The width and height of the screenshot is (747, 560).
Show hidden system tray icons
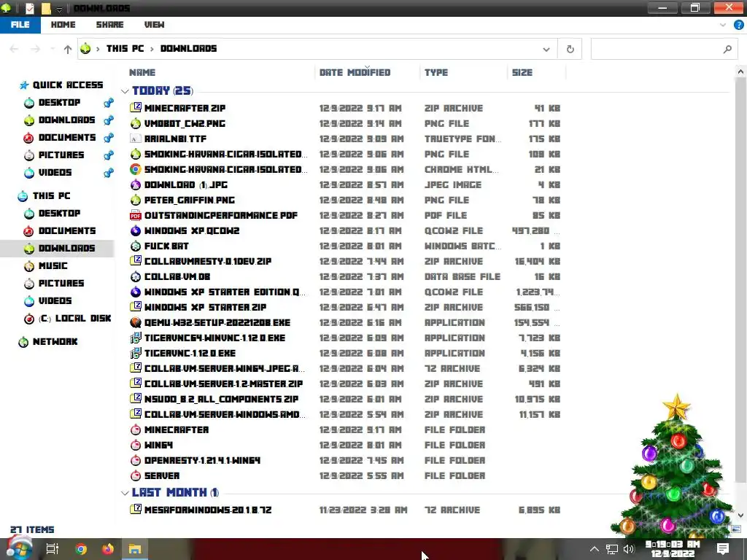coord(594,548)
